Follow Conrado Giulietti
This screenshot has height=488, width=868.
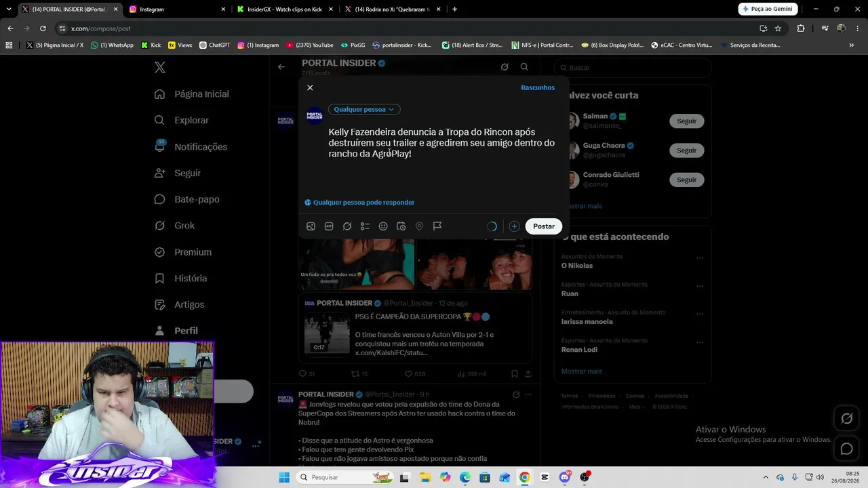(x=686, y=180)
